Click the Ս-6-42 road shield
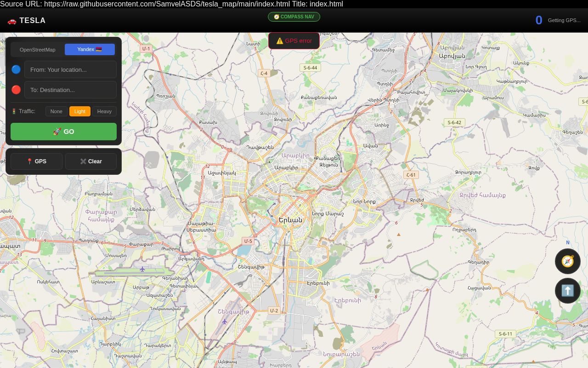The height and width of the screenshot is (368, 588). (x=454, y=122)
